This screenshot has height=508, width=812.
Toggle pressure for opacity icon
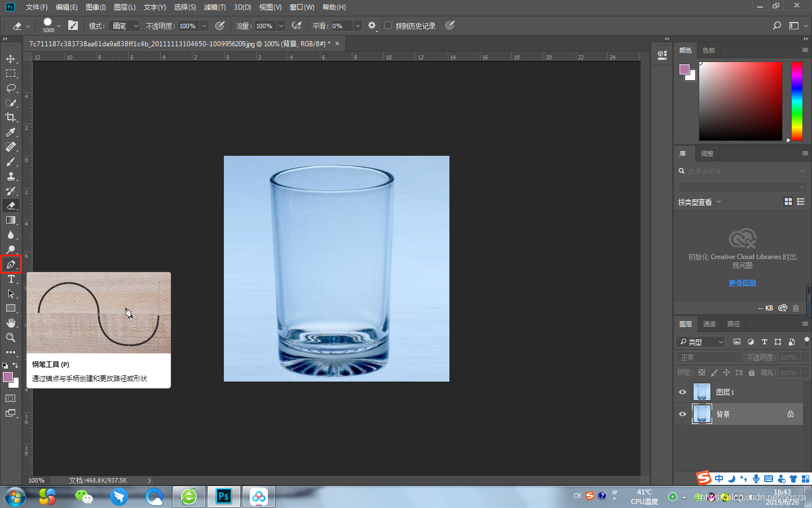pyautogui.click(x=220, y=25)
